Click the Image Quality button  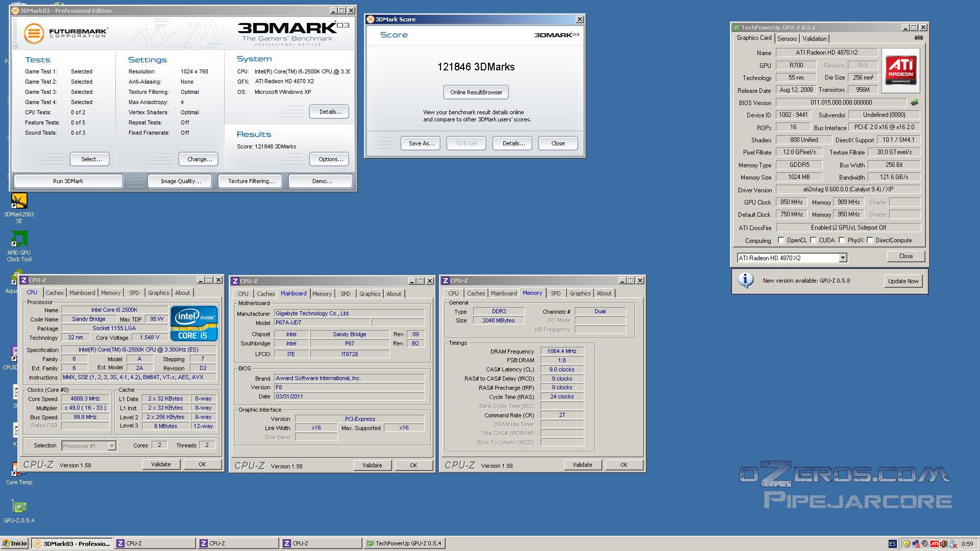coord(181,181)
